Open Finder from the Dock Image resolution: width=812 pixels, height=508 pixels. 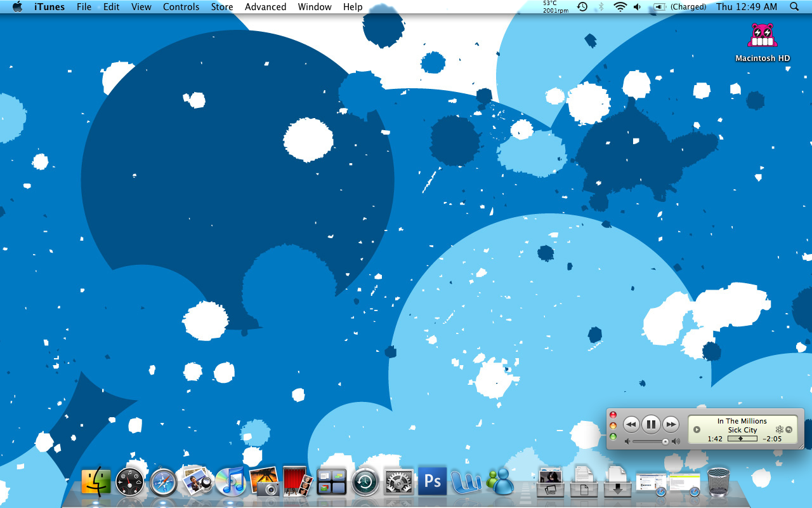[96, 482]
